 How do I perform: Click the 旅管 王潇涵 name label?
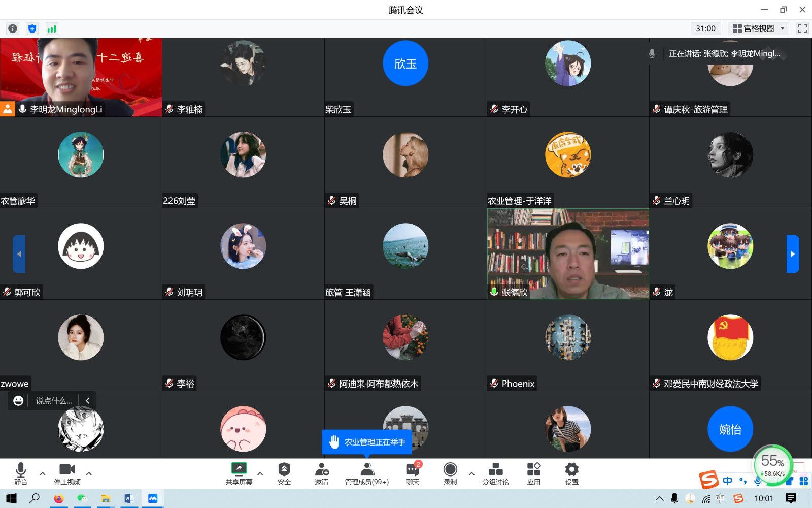coord(348,292)
